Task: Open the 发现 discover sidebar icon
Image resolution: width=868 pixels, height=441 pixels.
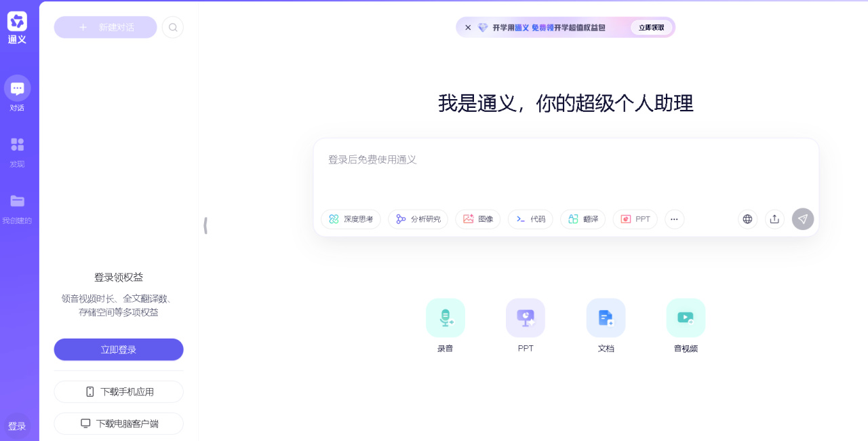Action: 18,145
